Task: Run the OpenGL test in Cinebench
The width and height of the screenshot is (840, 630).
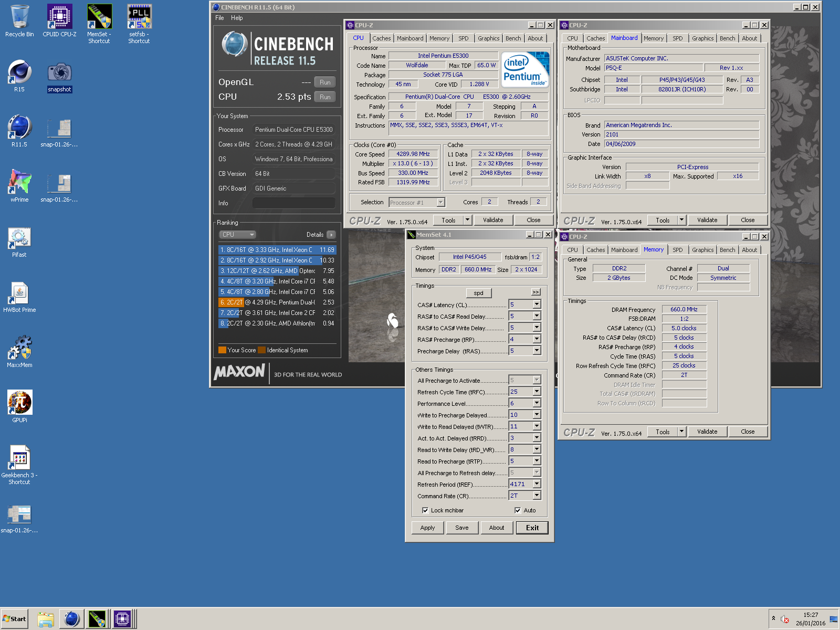Action: 325,82
